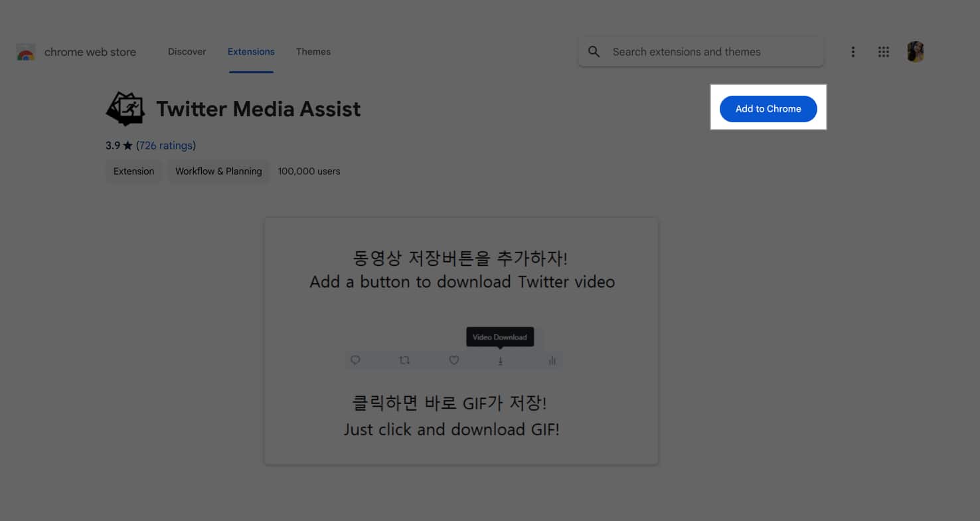Switch to the Discover tab
The height and width of the screenshot is (521, 980).
click(187, 51)
